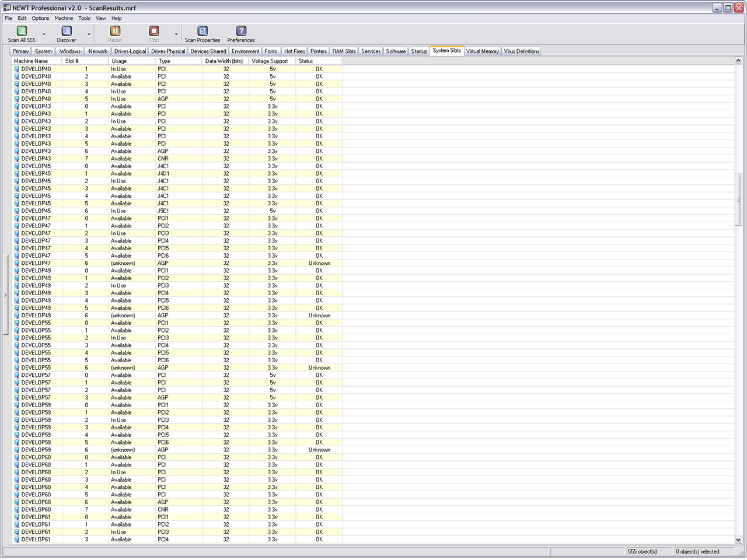Screen dimensions: 747x560
Task: Open the Tools menu
Action: click(x=85, y=18)
